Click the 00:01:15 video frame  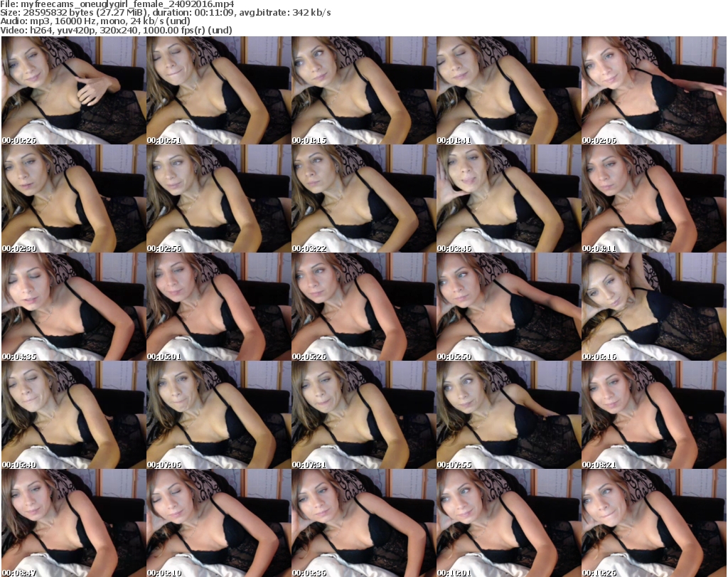pyautogui.click(x=363, y=90)
